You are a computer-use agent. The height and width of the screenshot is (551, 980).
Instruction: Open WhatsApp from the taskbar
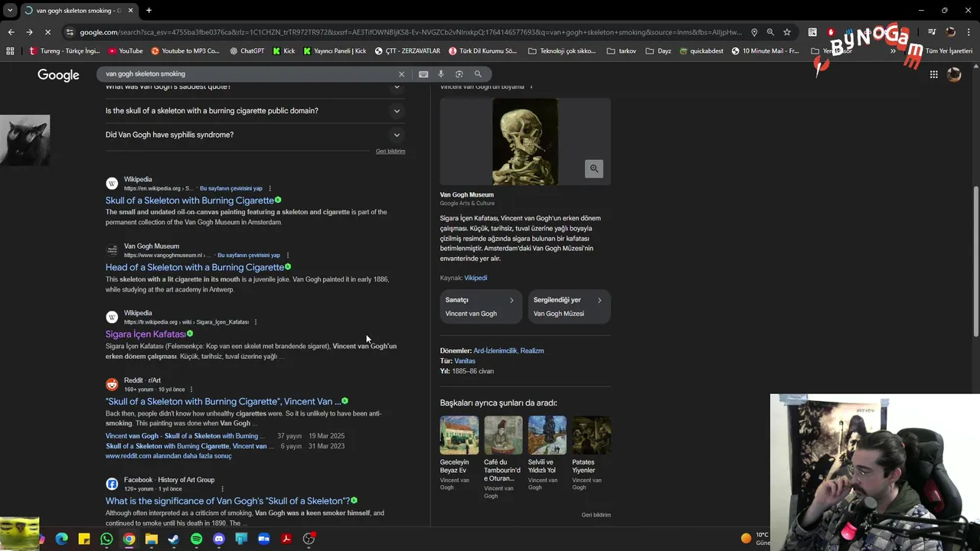click(x=106, y=539)
